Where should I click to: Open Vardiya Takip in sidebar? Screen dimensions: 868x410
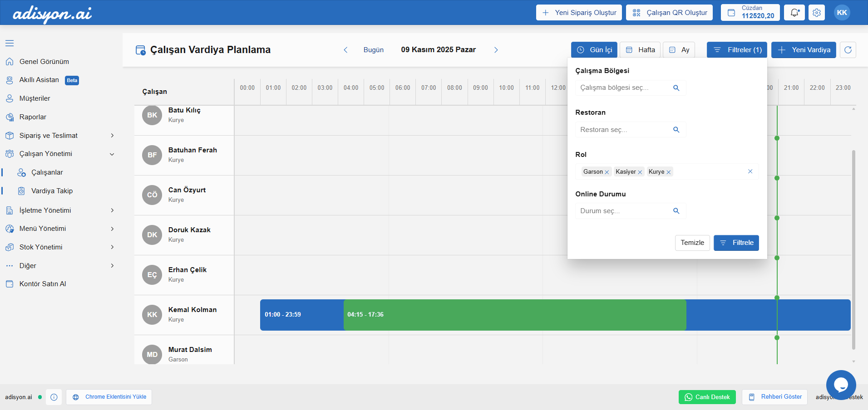[x=52, y=191]
